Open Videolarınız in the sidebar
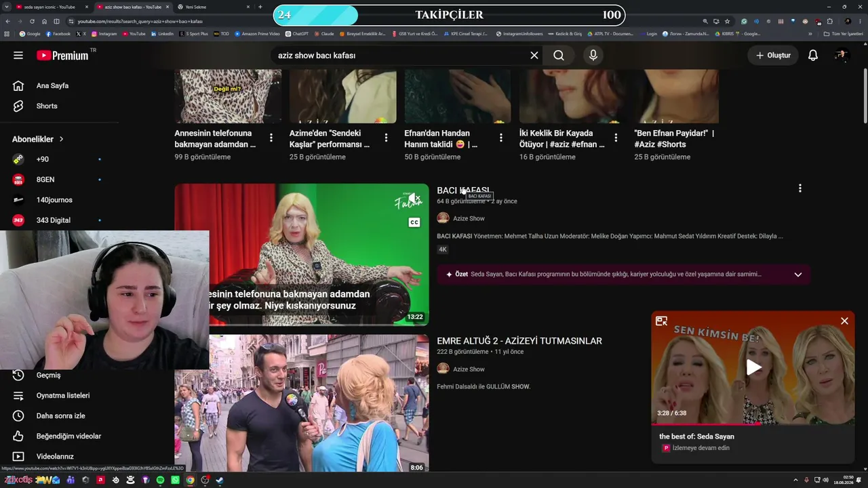Screen dimensions: 868x488 click(x=55, y=457)
